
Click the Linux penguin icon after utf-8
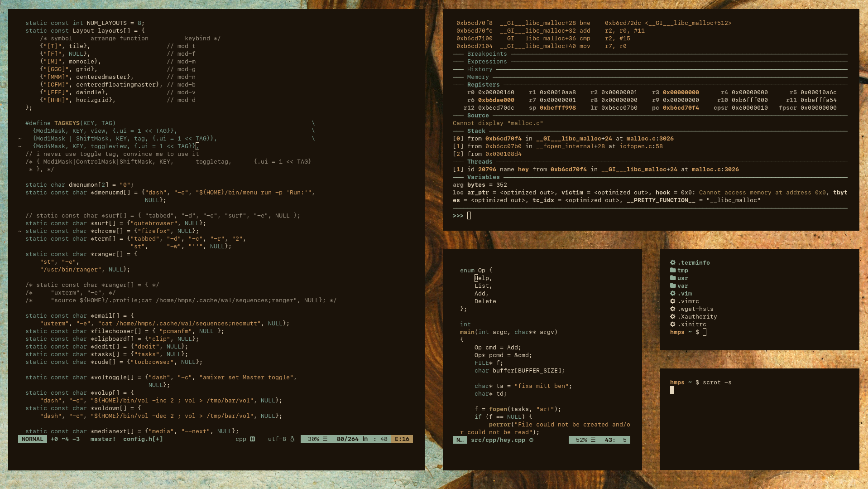coord(292,439)
